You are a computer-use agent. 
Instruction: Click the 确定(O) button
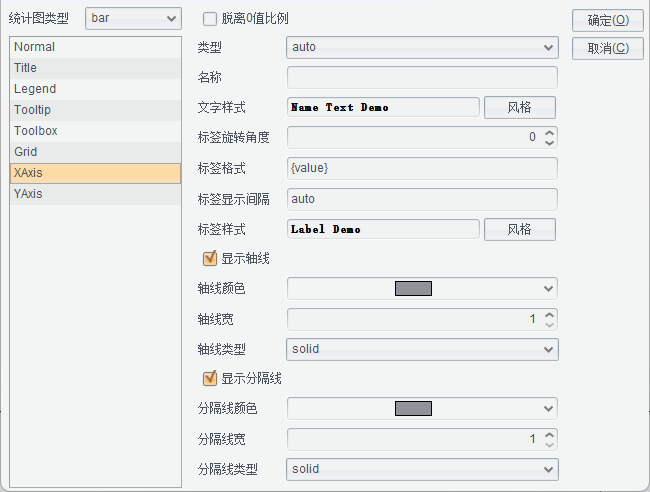point(608,20)
